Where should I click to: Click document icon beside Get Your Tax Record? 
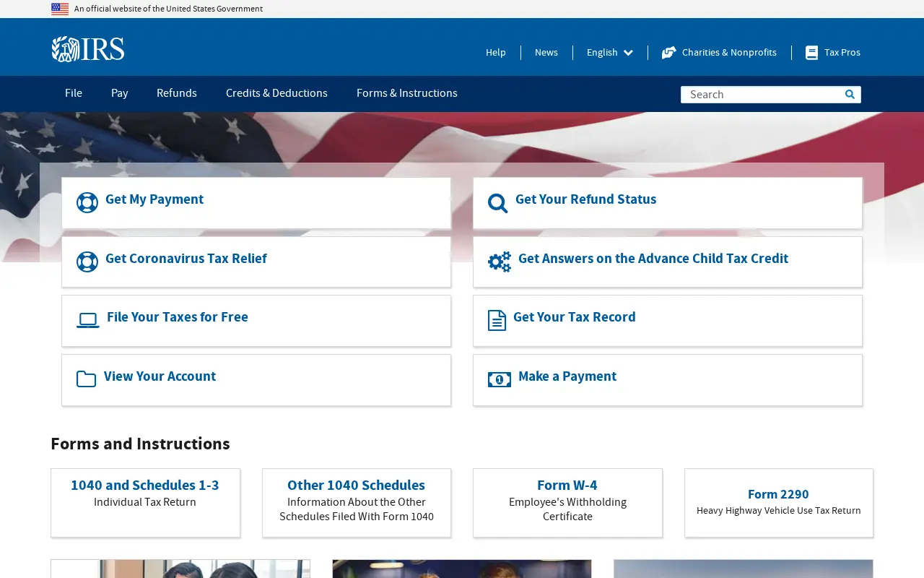pyautogui.click(x=497, y=321)
